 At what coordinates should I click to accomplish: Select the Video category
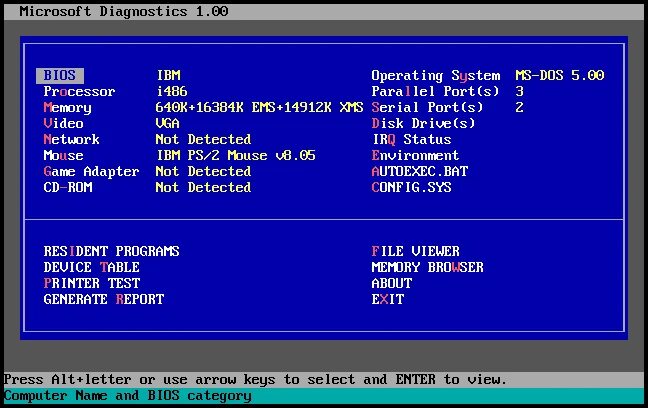coord(63,123)
